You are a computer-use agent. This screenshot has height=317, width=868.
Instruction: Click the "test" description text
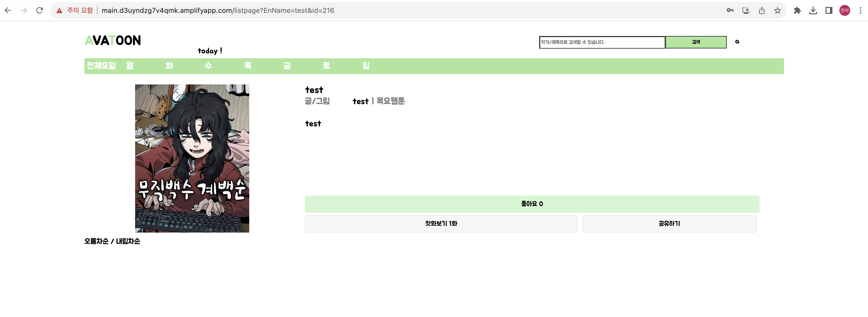click(313, 124)
